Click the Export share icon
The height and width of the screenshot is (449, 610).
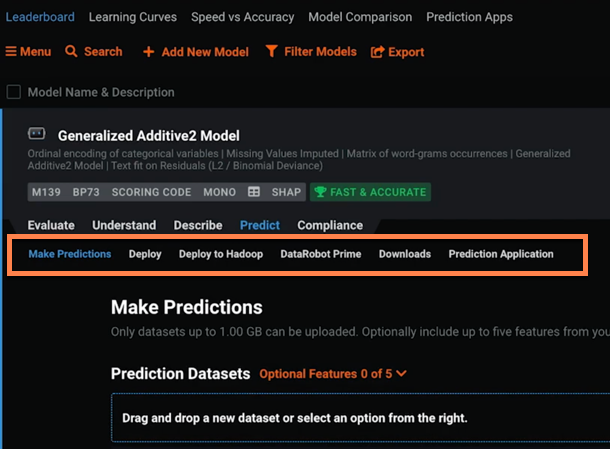377,52
